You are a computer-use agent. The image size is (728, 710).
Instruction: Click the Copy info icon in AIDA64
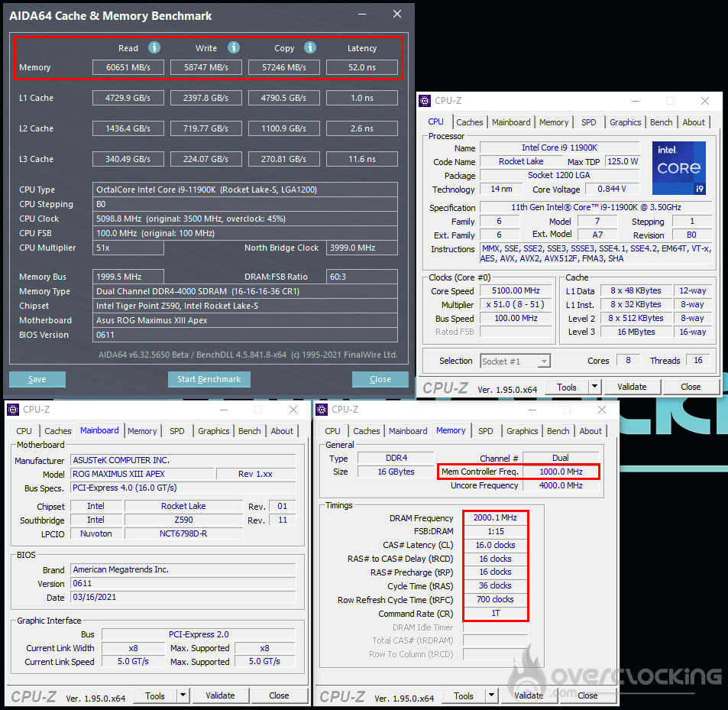[x=310, y=47]
